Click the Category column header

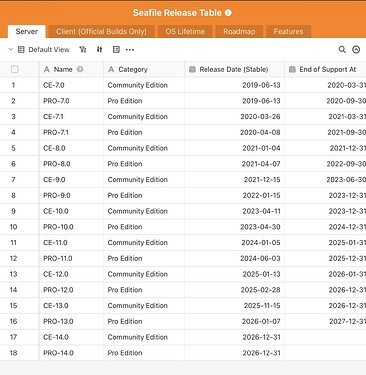(x=144, y=69)
